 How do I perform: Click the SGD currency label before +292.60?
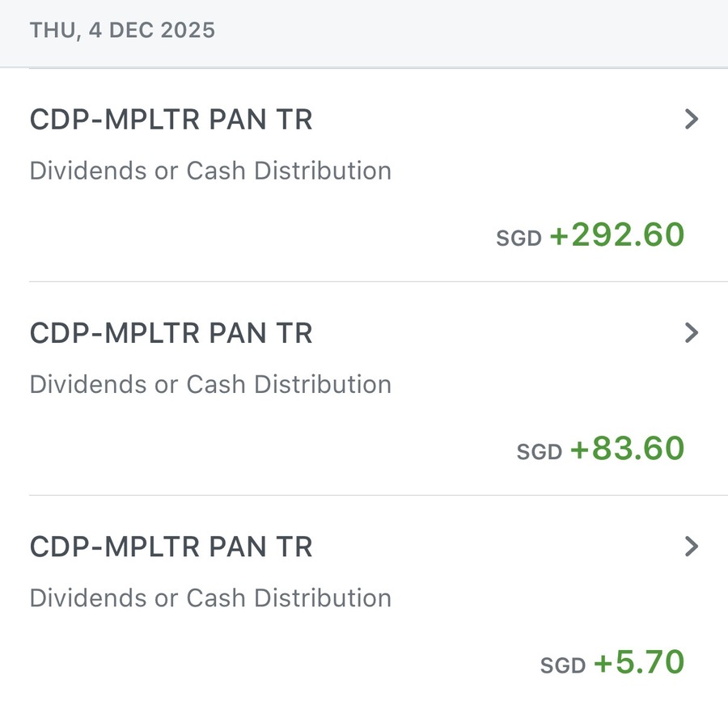(x=518, y=239)
